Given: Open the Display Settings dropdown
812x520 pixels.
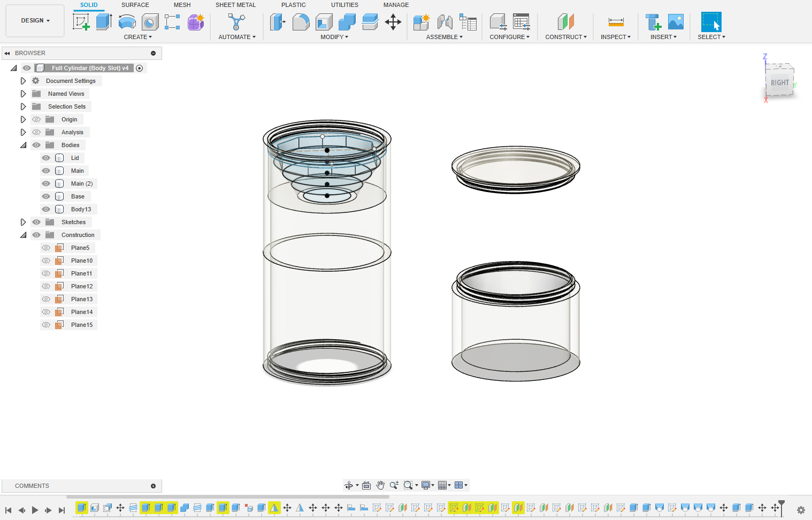Looking at the screenshot, I should pos(427,485).
